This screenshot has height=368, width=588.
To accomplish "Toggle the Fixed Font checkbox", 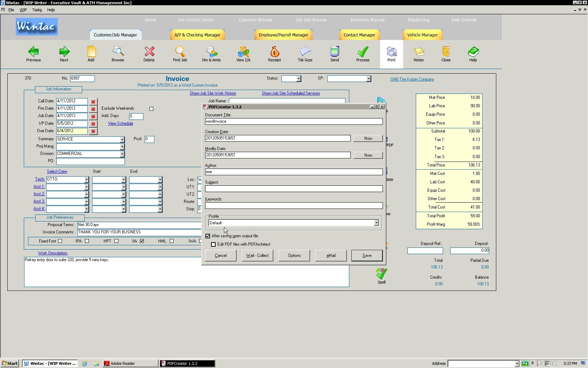I will pos(60,241).
